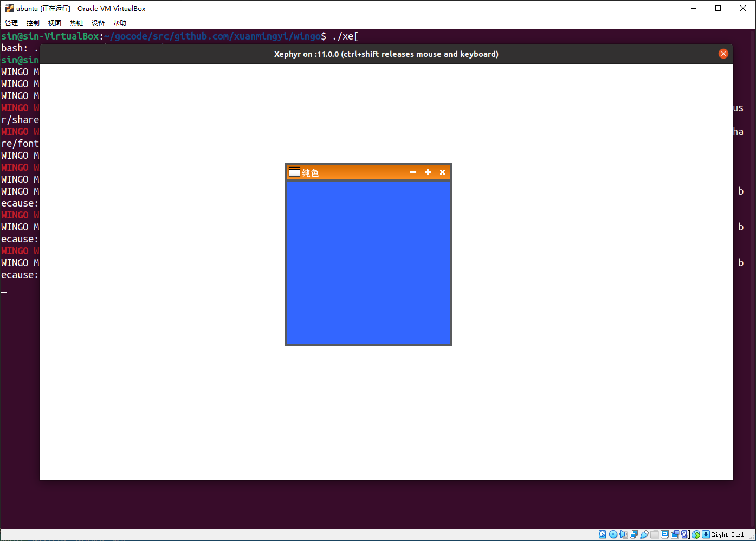The image size is (756, 541).
Task: Click the hard disk activity status icon
Action: pyautogui.click(x=602, y=534)
